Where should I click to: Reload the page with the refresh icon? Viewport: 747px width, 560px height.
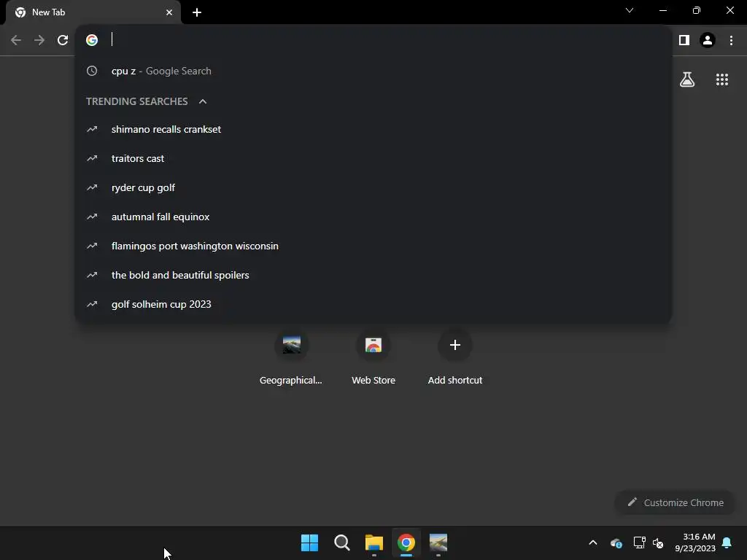point(63,40)
